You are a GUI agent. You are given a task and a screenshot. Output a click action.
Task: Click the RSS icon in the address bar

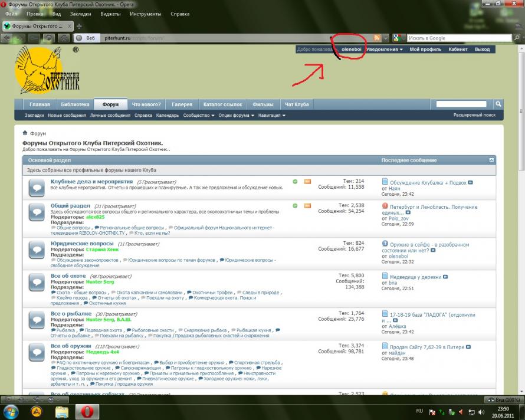[376, 38]
